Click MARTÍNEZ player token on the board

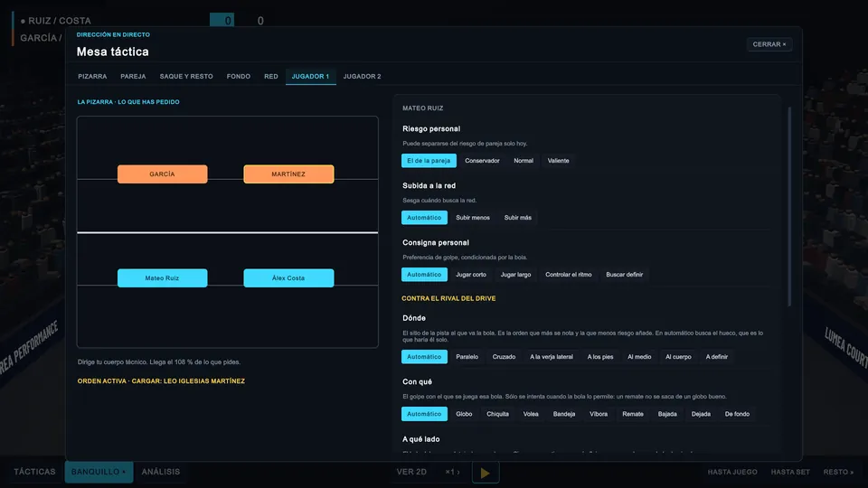coord(288,174)
